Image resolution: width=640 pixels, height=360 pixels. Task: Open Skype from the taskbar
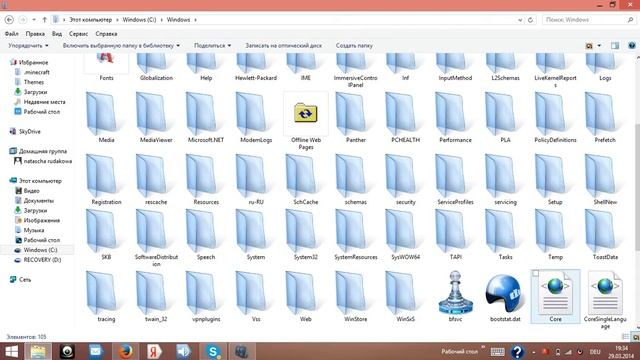[213, 351]
